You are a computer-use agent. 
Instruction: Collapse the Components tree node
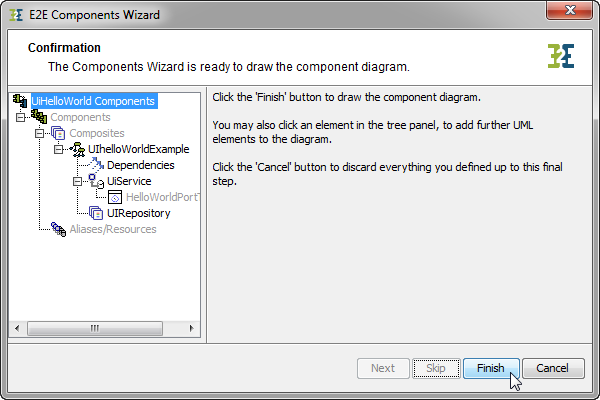tap(21, 117)
